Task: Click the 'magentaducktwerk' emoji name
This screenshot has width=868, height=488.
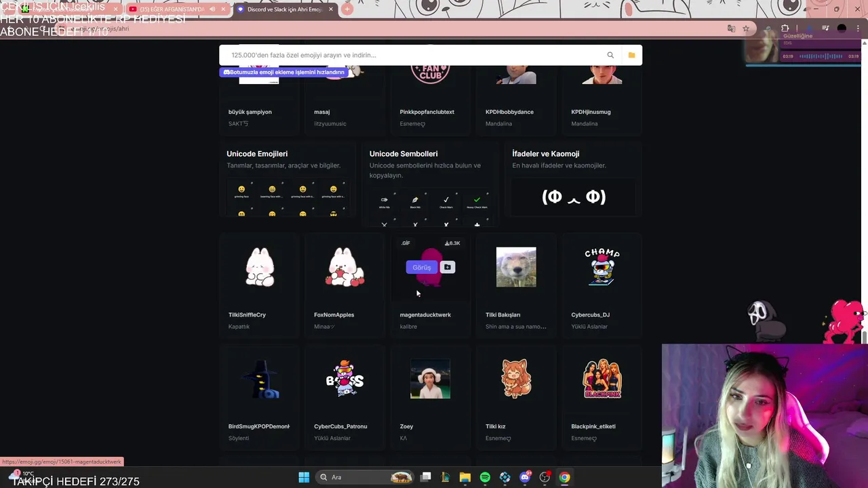Action: click(x=425, y=314)
